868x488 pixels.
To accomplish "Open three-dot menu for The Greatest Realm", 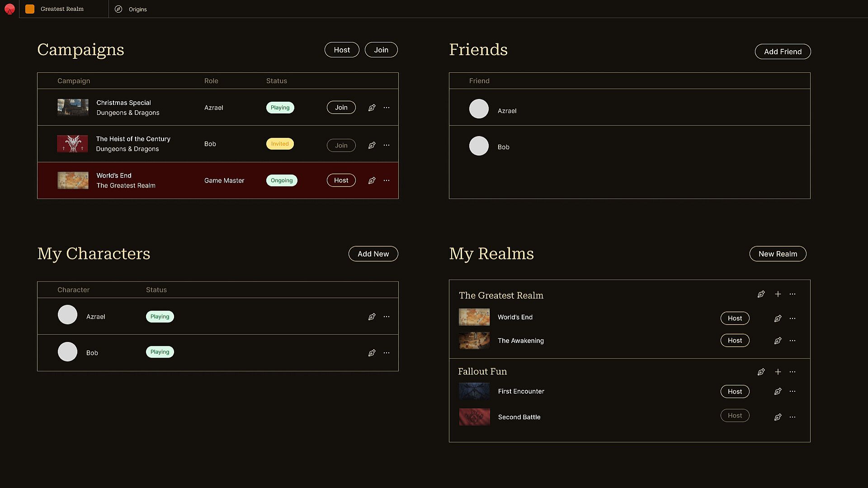I will pyautogui.click(x=792, y=294).
